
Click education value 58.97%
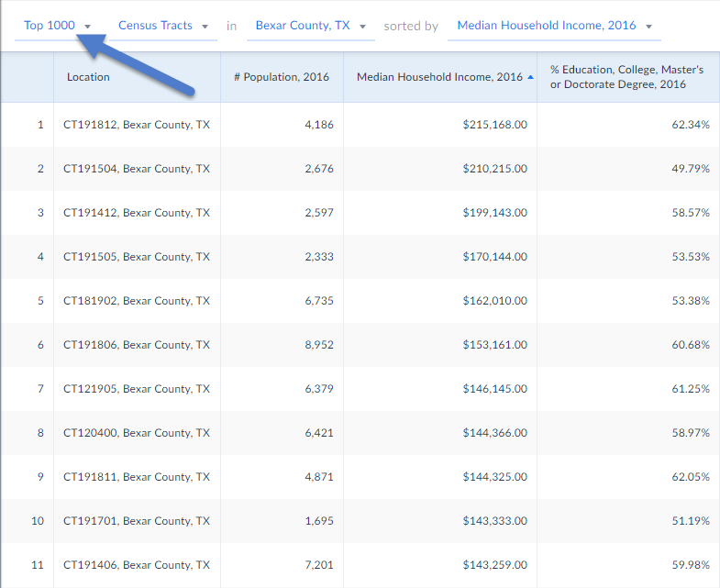[691, 433]
